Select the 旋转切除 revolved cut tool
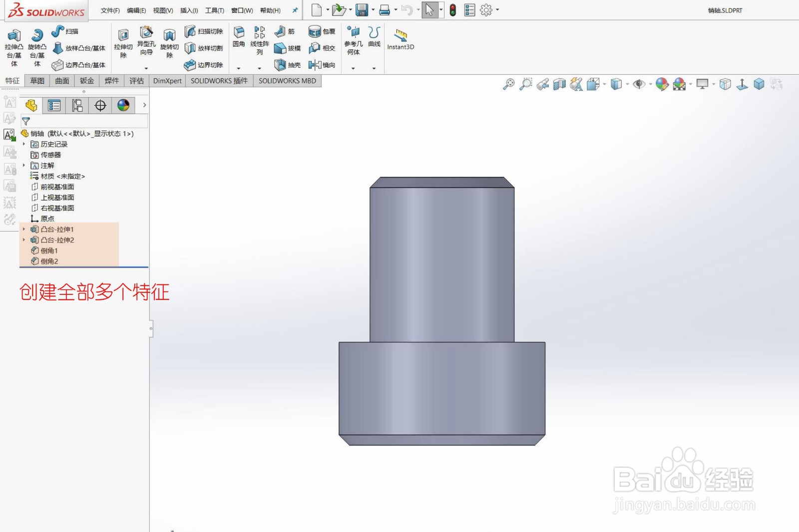The height and width of the screenshot is (532, 799). point(169,43)
